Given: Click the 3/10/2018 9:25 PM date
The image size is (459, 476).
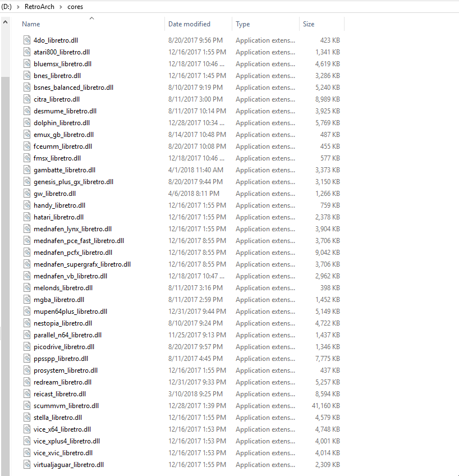Looking at the screenshot, I should 196,394.
